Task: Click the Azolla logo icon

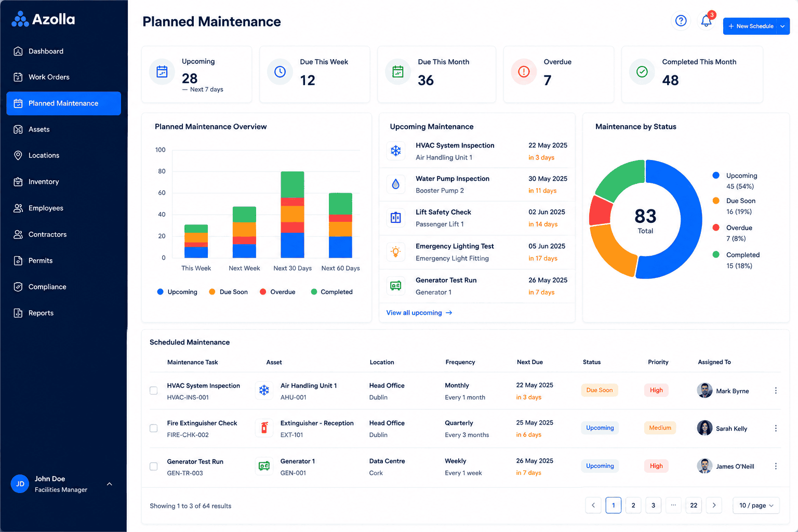Action: click(20, 19)
